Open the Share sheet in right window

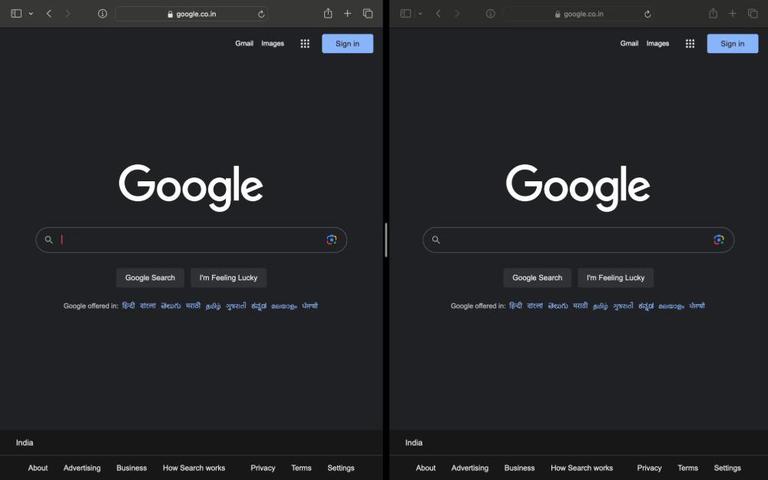pos(713,13)
